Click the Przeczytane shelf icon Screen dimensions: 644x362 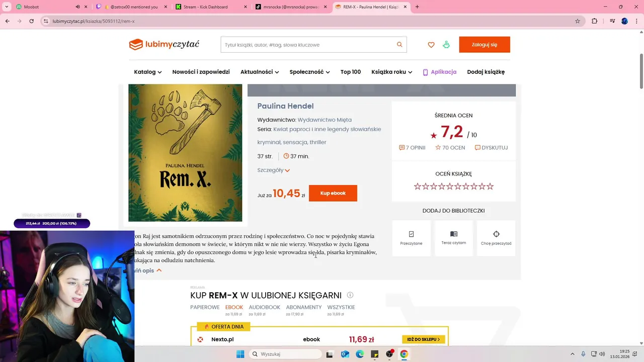(412, 234)
